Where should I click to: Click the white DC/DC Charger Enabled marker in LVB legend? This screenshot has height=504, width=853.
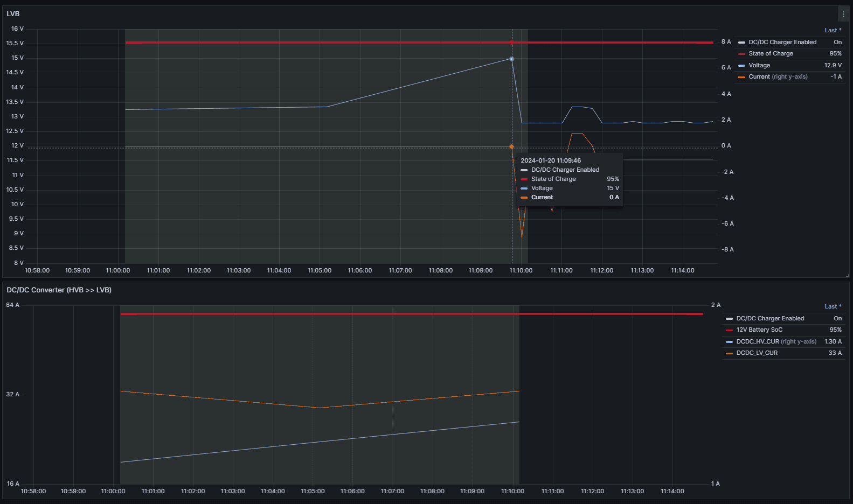pyautogui.click(x=741, y=43)
